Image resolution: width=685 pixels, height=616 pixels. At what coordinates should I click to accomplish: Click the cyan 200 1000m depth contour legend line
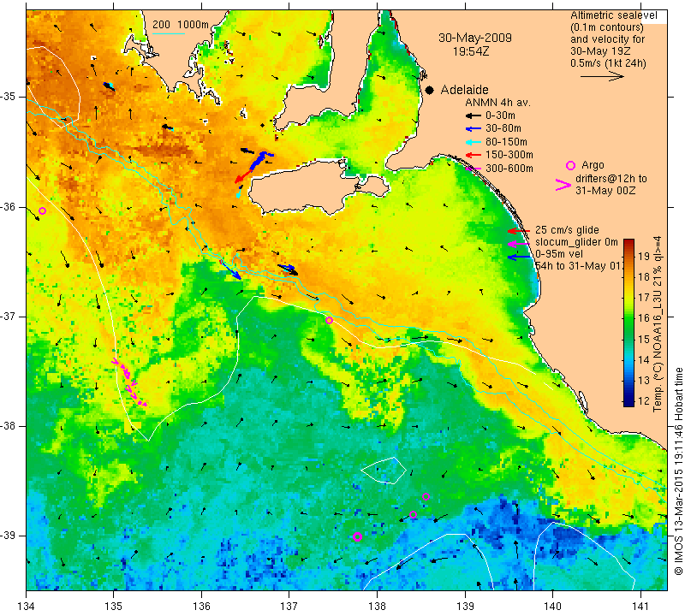(x=169, y=33)
